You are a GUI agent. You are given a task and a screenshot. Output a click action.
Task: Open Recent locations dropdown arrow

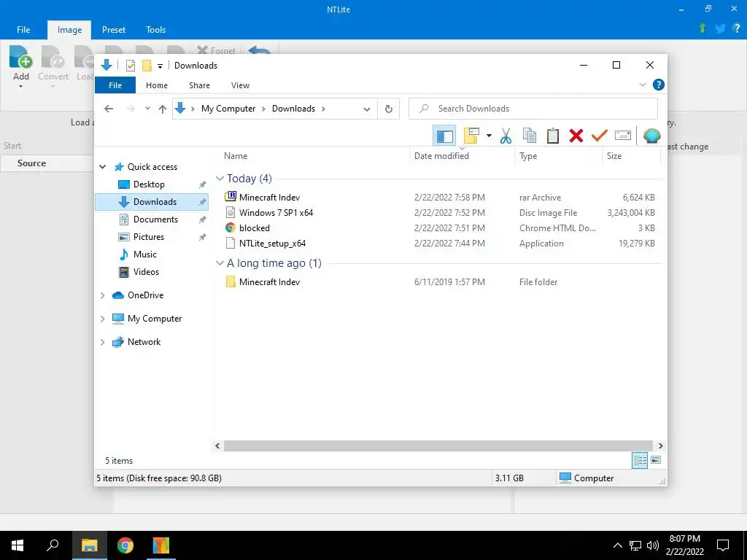point(147,109)
